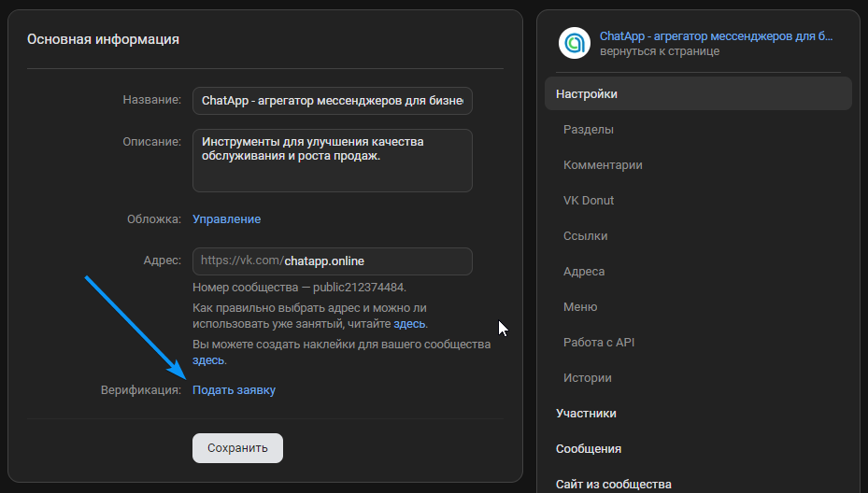Click 'здесь' link about choosing address

pos(409,324)
